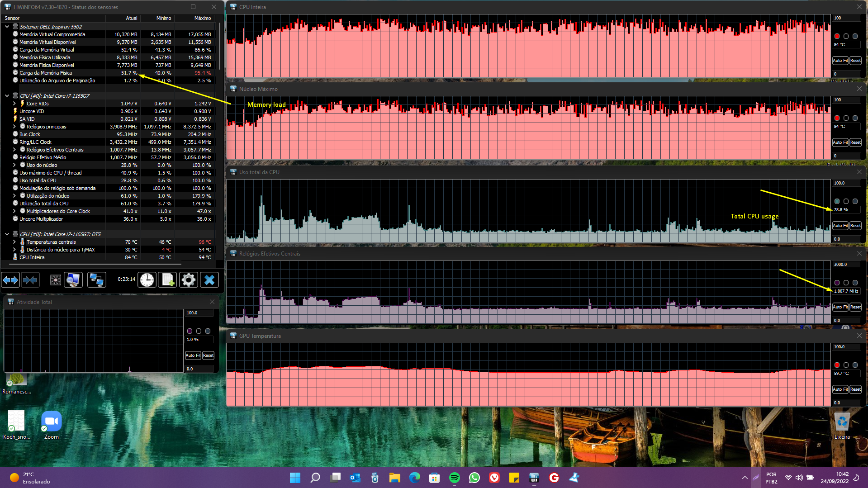
Task: Click the Sensor column header
Action: [x=12, y=18]
